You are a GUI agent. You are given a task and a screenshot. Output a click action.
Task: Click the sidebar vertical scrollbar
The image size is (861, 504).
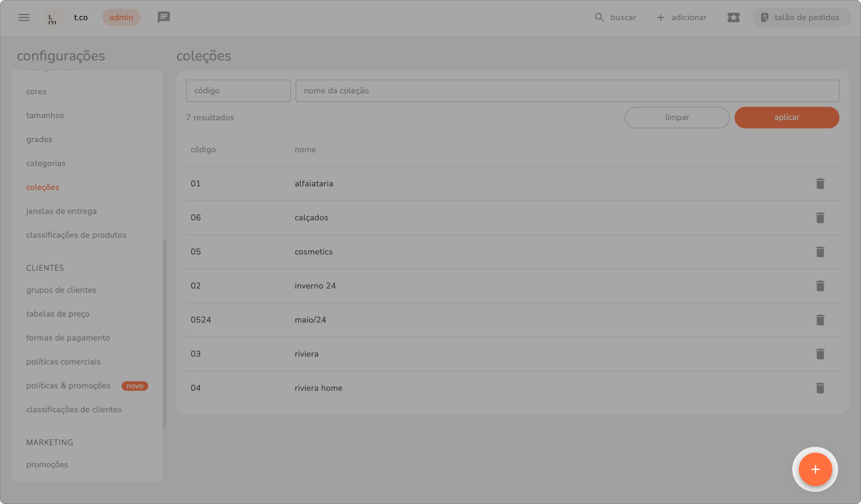click(x=165, y=334)
